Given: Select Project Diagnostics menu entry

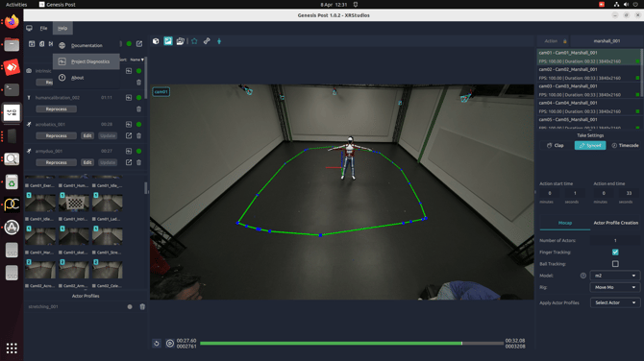Looking at the screenshot, I should click(x=87, y=61).
